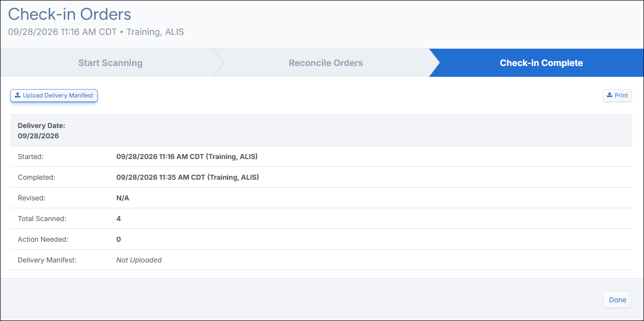Click the Action Needed row label
The width and height of the screenshot is (644, 321).
[43, 239]
